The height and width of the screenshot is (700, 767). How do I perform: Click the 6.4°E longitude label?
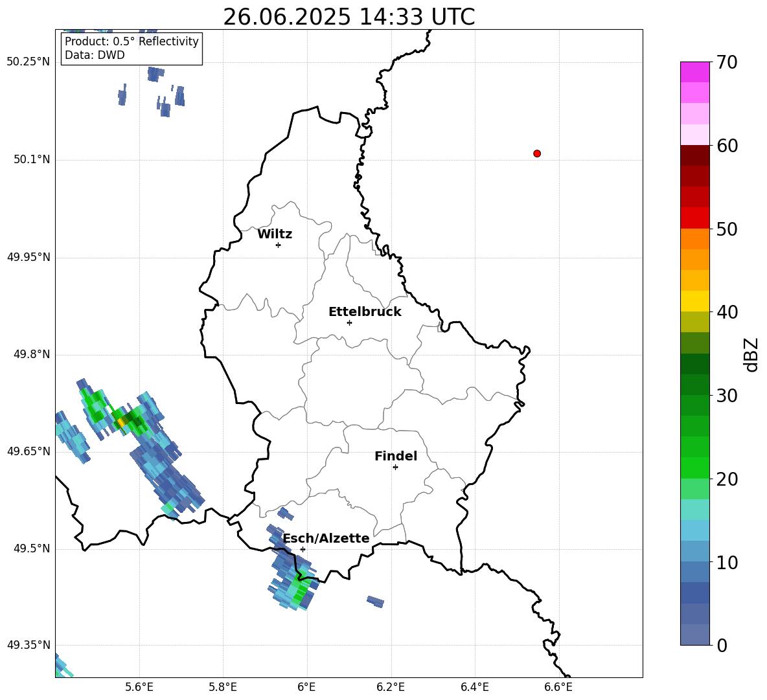[474, 687]
